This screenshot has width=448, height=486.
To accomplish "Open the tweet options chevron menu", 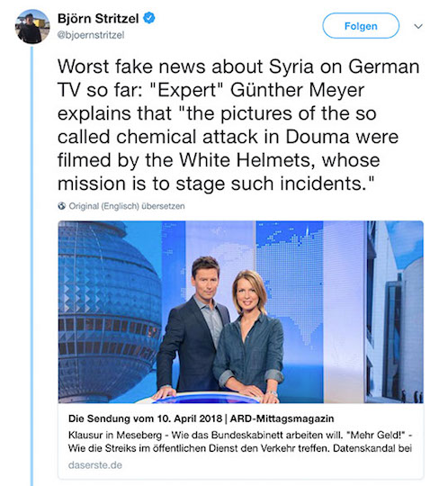I will tap(418, 26).
